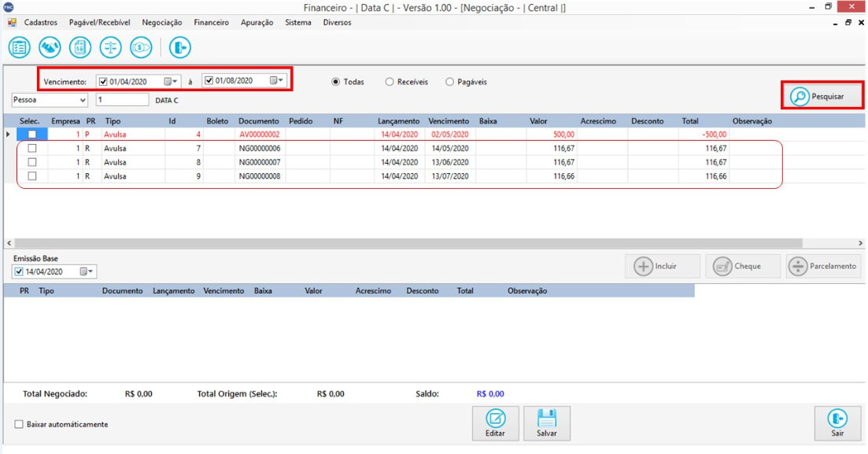Open Emissão Base calendar dropdown

point(87,271)
